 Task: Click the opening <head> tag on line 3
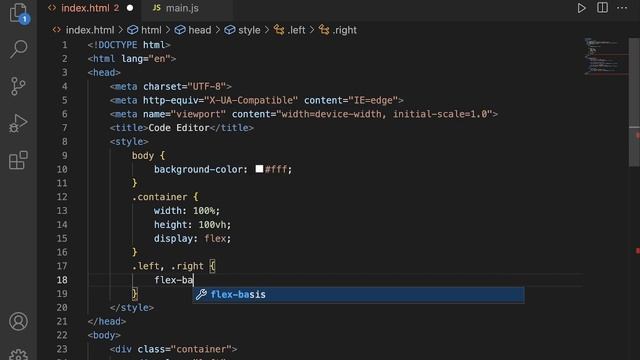pyautogui.click(x=104, y=73)
